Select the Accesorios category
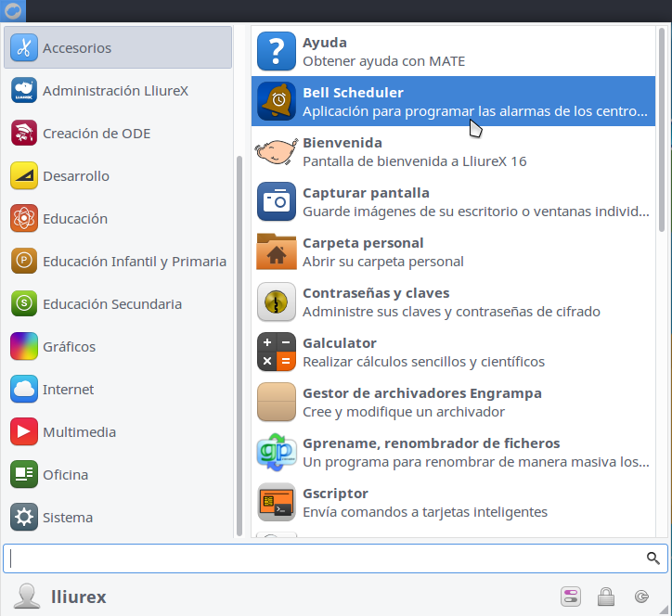The height and width of the screenshot is (616, 672). point(118,47)
